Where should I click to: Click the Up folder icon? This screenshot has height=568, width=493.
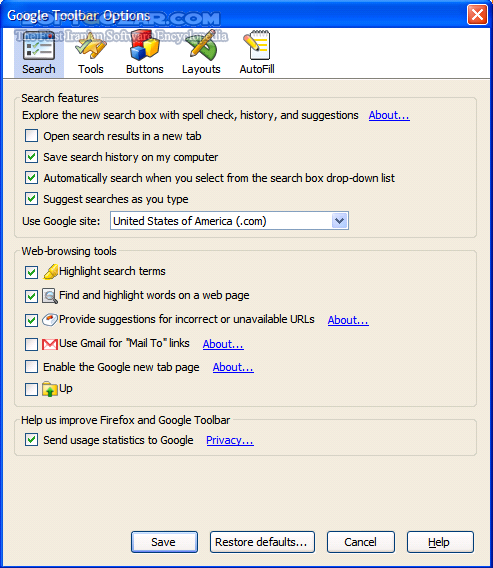click(x=50, y=389)
